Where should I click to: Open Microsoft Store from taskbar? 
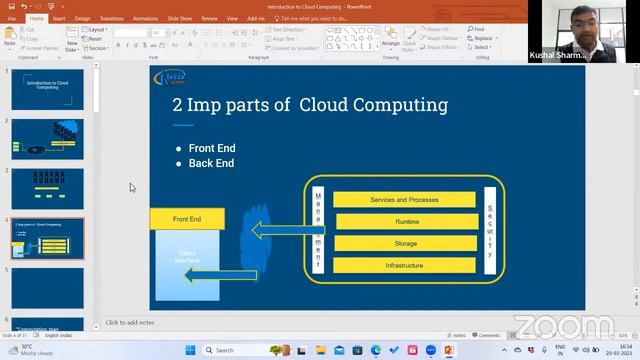point(358,350)
